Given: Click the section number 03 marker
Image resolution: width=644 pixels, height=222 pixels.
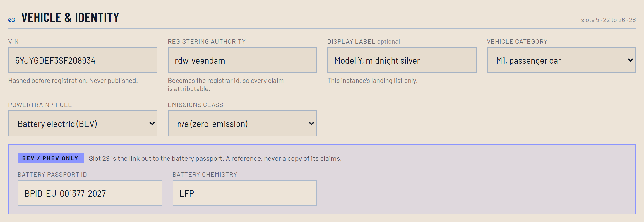Looking at the screenshot, I should click(x=12, y=20).
